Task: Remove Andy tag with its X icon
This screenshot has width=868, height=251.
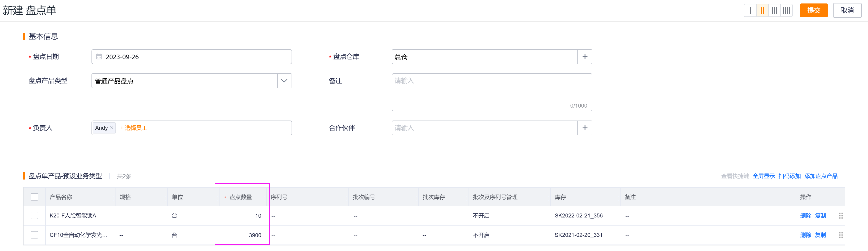Action: click(x=112, y=128)
